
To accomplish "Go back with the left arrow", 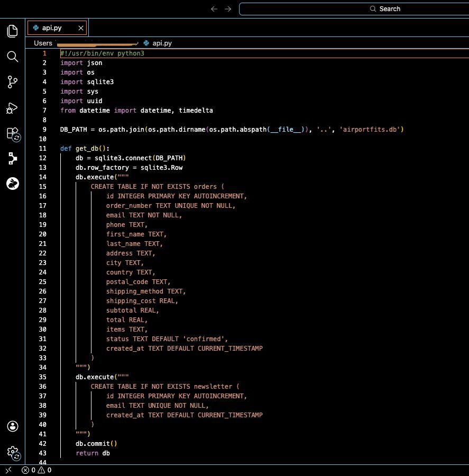I will 214,9.
